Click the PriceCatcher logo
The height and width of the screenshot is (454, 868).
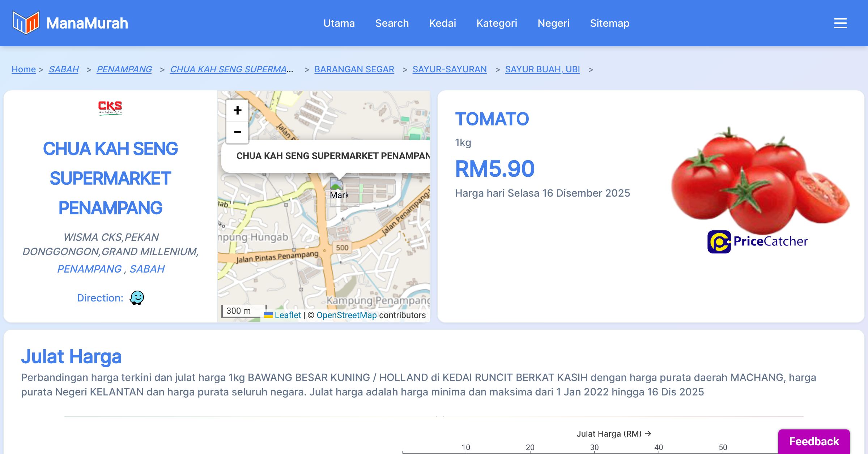point(757,241)
